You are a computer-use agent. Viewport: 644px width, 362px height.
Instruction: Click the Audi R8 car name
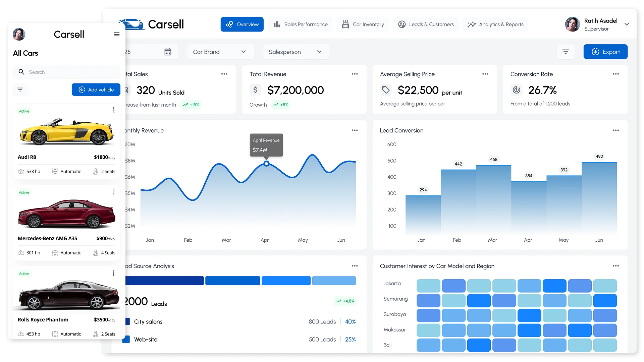click(x=27, y=157)
